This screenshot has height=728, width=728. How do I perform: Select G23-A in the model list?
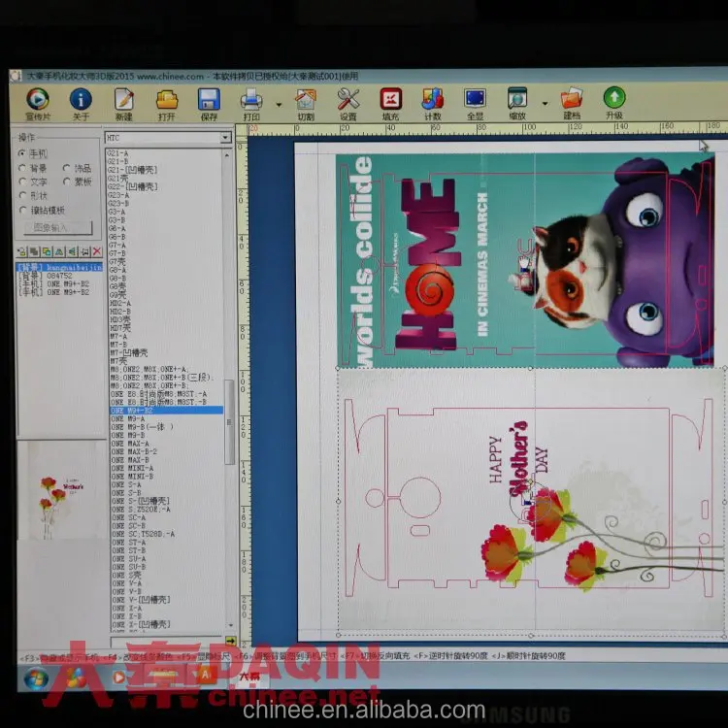coord(118,195)
